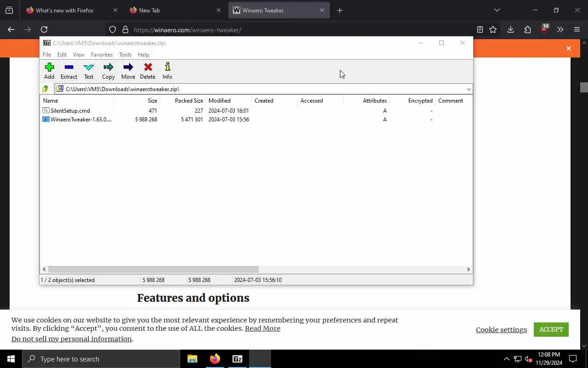Open the Firefox hamburger menu
Screen dimensions: 588x368
(577, 29)
